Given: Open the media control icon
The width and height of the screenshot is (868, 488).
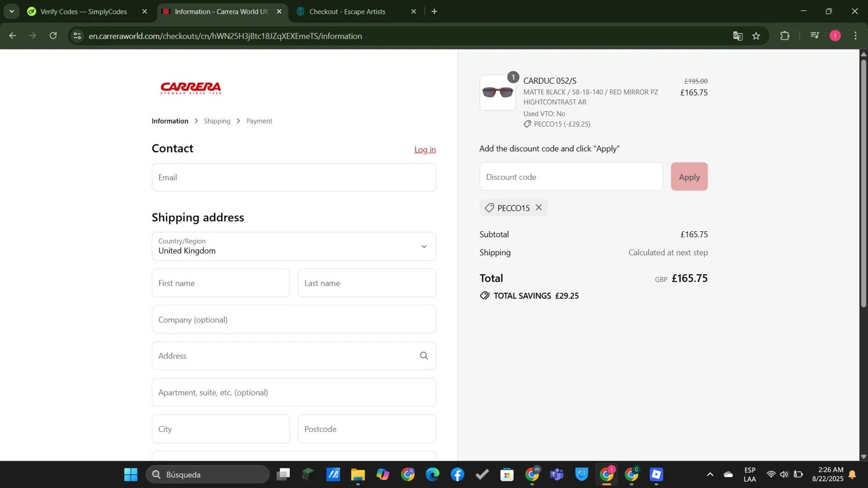Looking at the screenshot, I should click(x=815, y=36).
